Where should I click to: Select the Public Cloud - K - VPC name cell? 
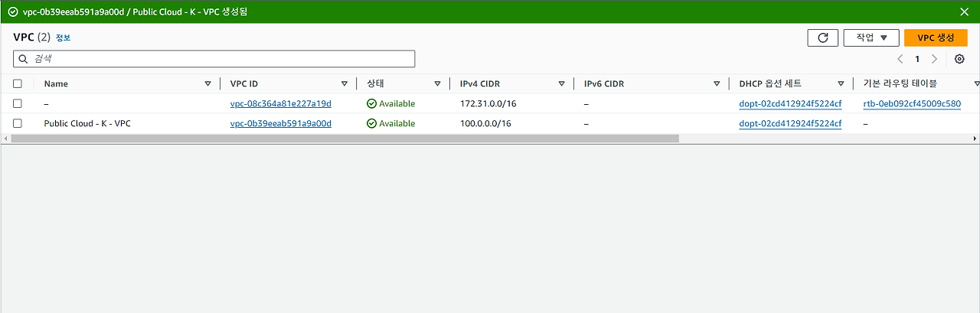[87, 123]
